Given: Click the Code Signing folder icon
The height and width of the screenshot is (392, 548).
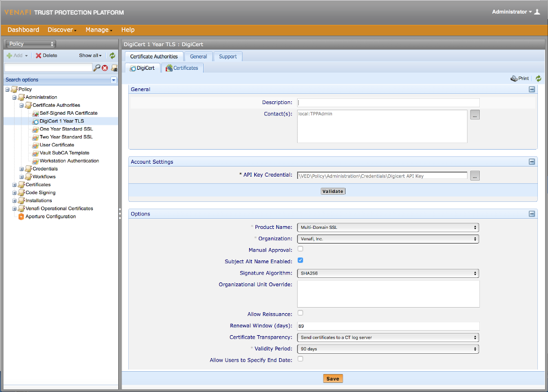Looking at the screenshot, I should click(21, 192).
